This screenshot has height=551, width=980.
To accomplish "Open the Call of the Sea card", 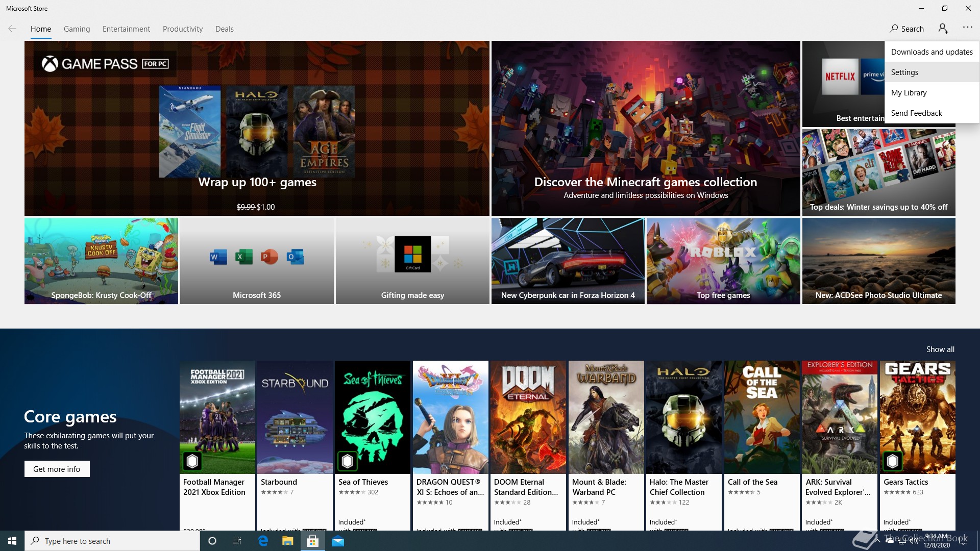I will (762, 445).
